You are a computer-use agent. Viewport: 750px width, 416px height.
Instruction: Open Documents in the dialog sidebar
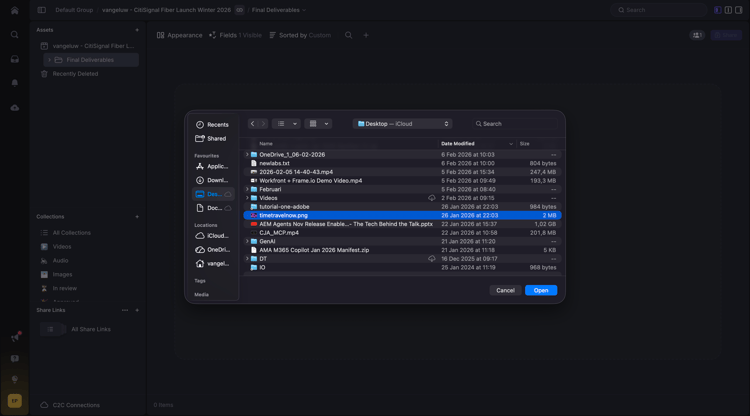click(x=212, y=208)
